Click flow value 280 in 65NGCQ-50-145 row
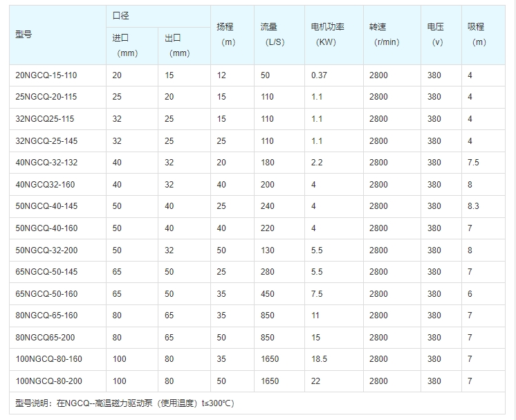This screenshot has width=516, height=420. [x=267, y=271]
